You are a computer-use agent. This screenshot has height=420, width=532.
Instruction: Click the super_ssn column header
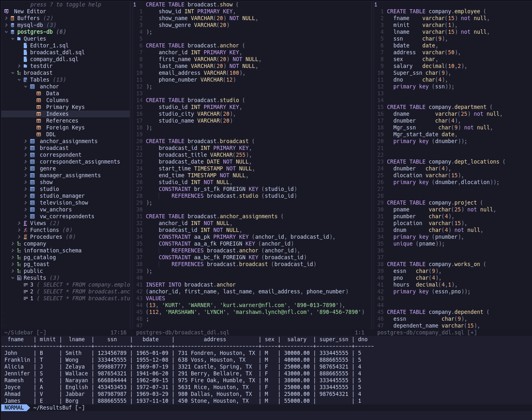click(x=334, y=339)
